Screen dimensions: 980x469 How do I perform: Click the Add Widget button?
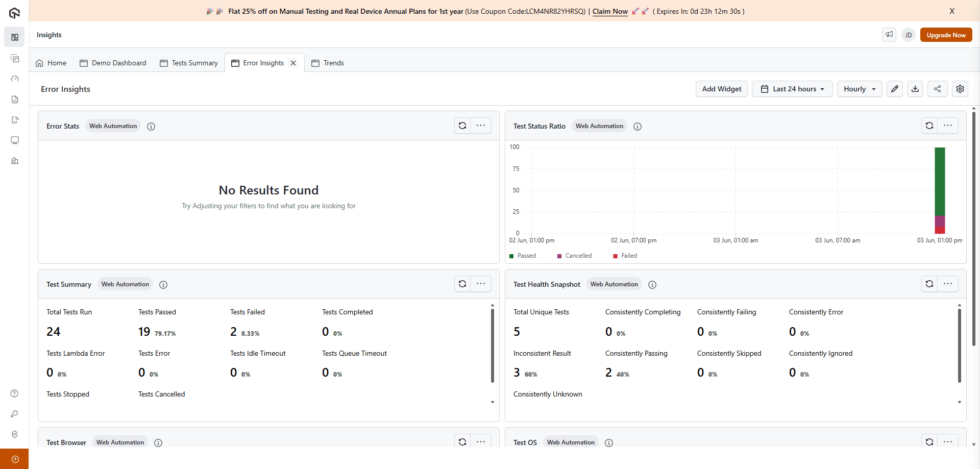[722, 89]
